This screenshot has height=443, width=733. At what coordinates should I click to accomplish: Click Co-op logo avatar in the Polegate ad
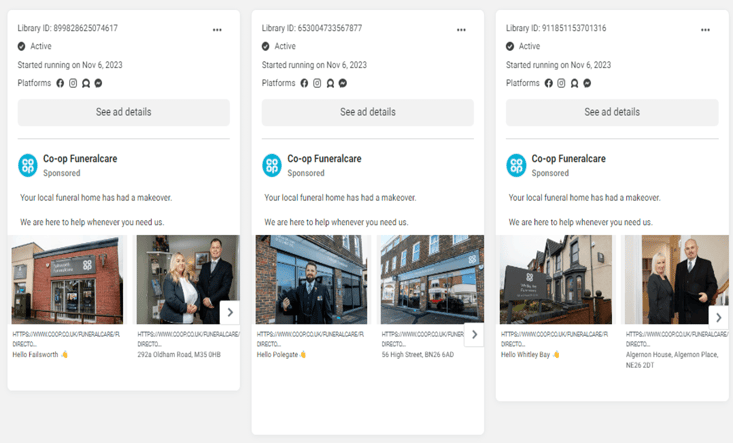[x=272, y=165]
